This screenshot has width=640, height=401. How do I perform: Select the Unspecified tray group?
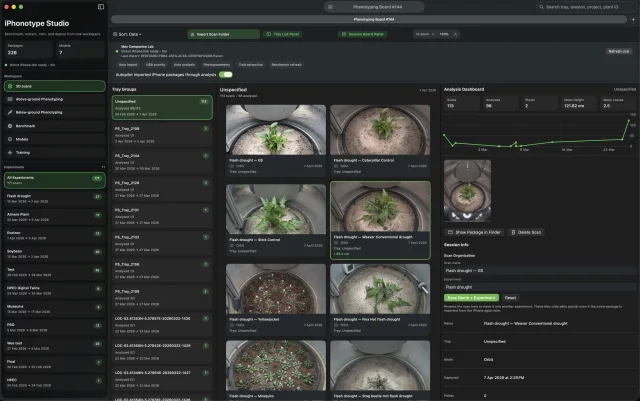pyautogui.click(x=162, y=107)
